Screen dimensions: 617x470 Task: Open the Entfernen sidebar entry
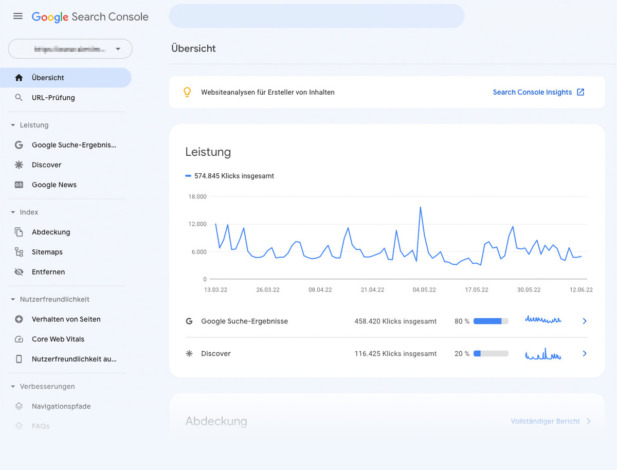pyautogui.click(x=48, y=272)
